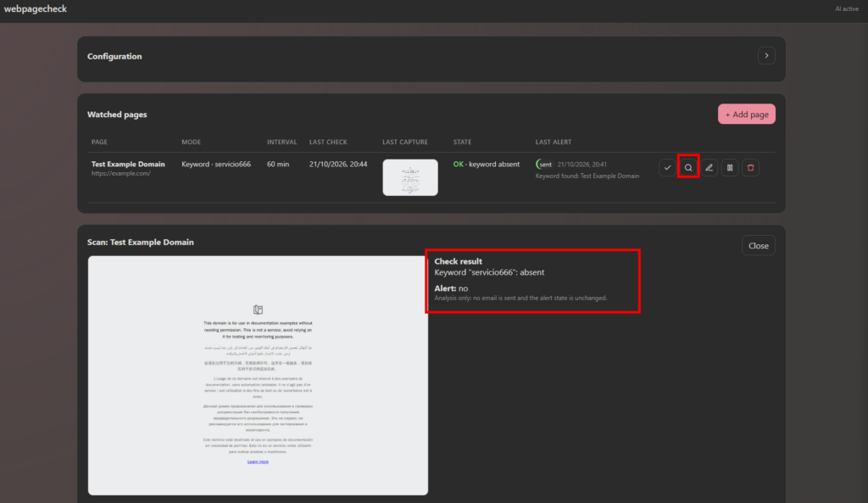
Task: Click the 'Scan: Test Example Domain' heading
Action: (x=140, y=242)
